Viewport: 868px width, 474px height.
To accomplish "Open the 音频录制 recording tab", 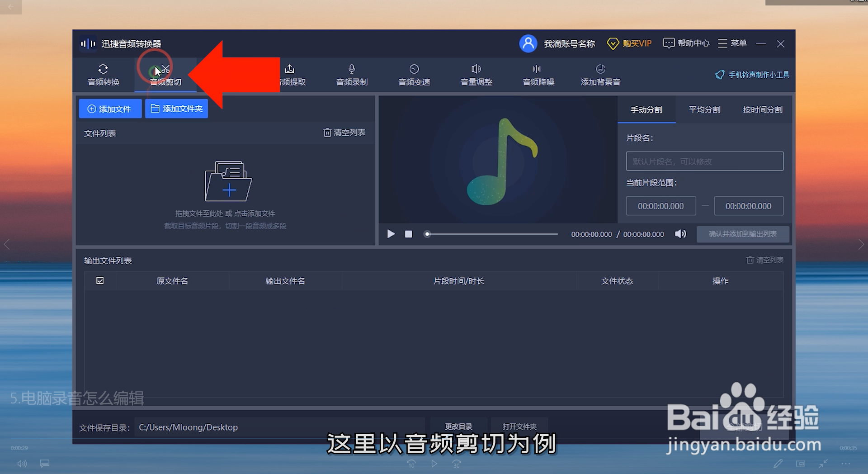I will pyautogui.click(x=352, y=75).
